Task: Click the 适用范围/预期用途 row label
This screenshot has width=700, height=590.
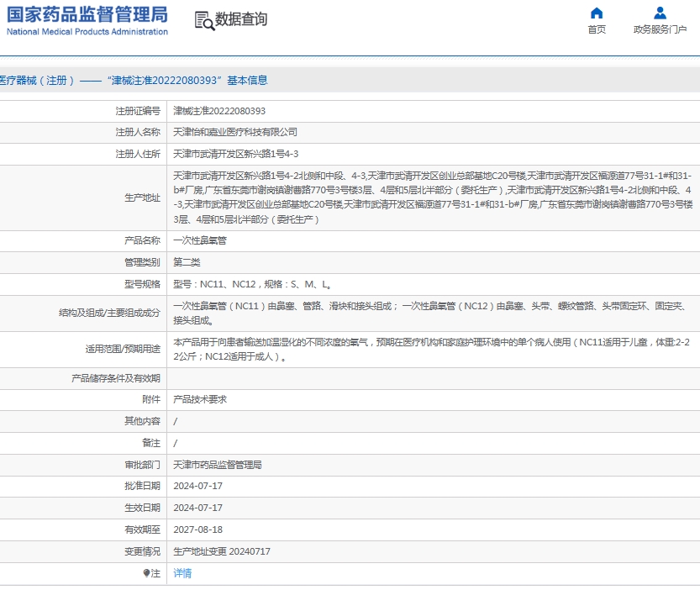Action: tap(123, 350)
